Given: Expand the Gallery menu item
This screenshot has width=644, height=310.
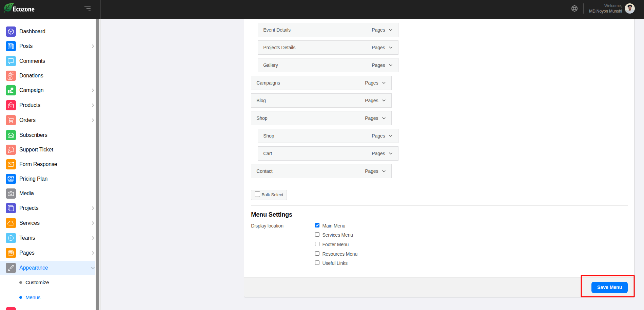Looking at the screenshot, I should (x=391, y=65).
